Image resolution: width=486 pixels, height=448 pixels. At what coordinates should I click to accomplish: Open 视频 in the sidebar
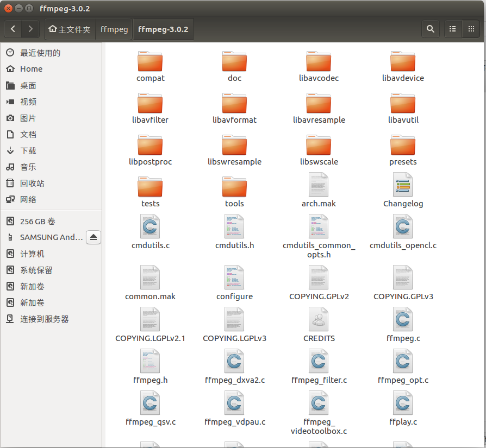[x=51, y=102]
